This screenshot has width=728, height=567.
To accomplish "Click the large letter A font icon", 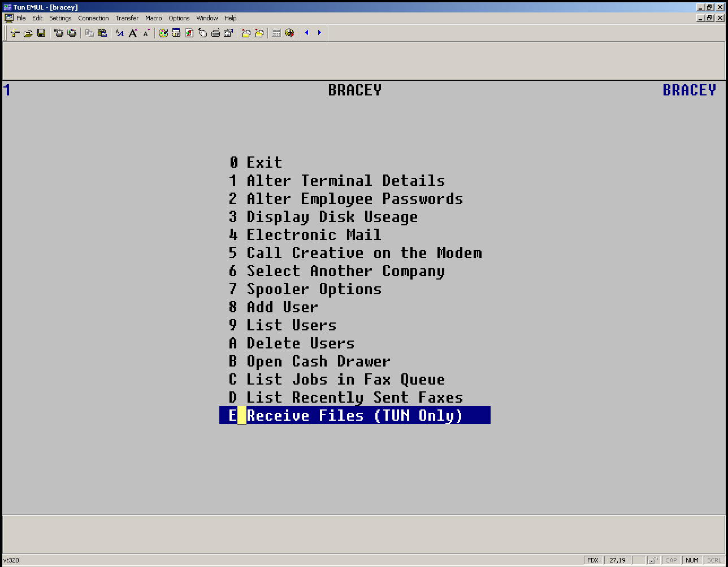I will [133, 33].
